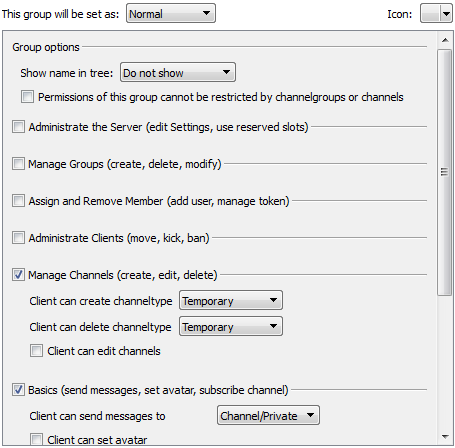455x448 pixels.
Task: Check 'Administrate the Server' option
Action: tap(18, 127)
